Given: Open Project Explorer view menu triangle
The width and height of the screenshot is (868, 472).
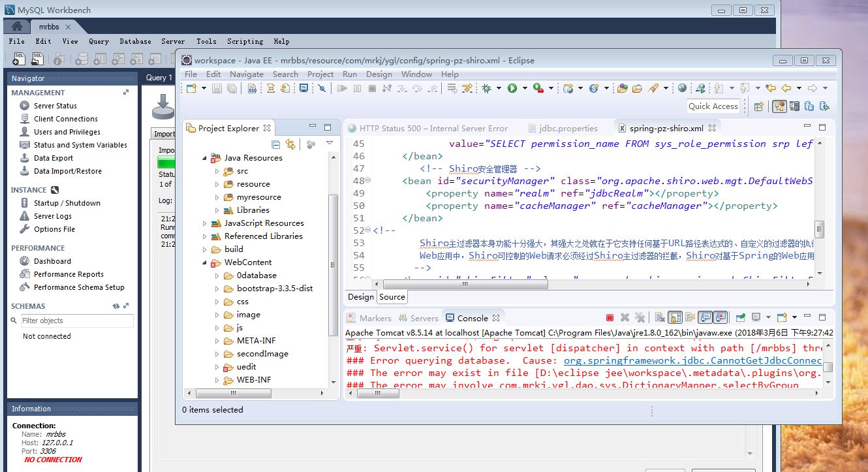Looking at the screenshot, I should pos(330,143).
